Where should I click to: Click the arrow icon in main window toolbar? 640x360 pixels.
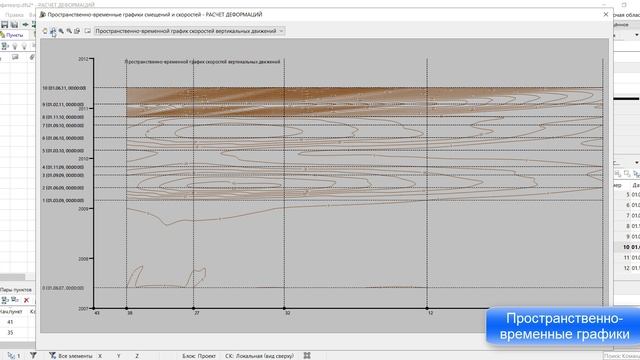click(x=25, y=24)
